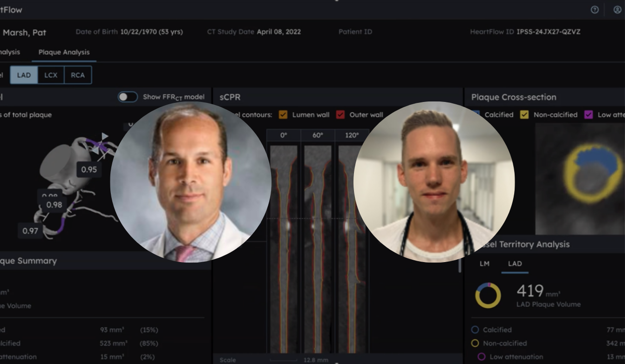The width and height of the screenshot is (625, 364).
Task: Click the plaque cross-section image
Action: coord(580,179)
